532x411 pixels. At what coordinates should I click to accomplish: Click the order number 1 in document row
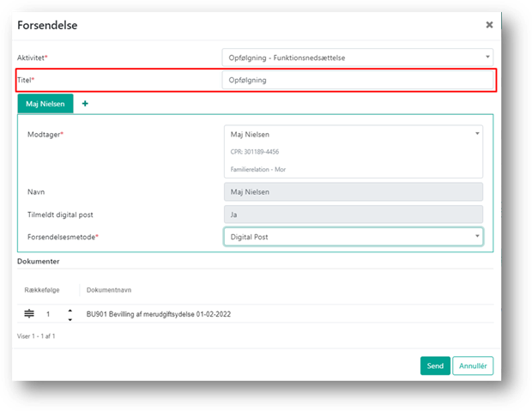(x=49, y=314)
